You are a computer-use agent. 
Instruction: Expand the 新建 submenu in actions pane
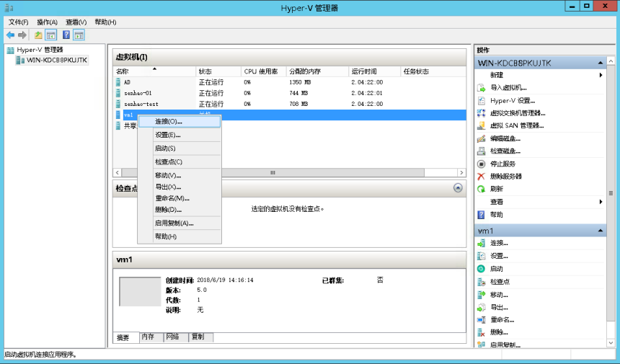pyautogui.click(x=540, y=75)
